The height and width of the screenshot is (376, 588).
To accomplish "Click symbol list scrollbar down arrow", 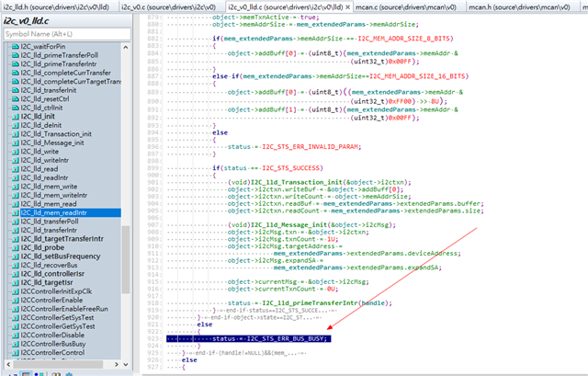I will point(126,364).
